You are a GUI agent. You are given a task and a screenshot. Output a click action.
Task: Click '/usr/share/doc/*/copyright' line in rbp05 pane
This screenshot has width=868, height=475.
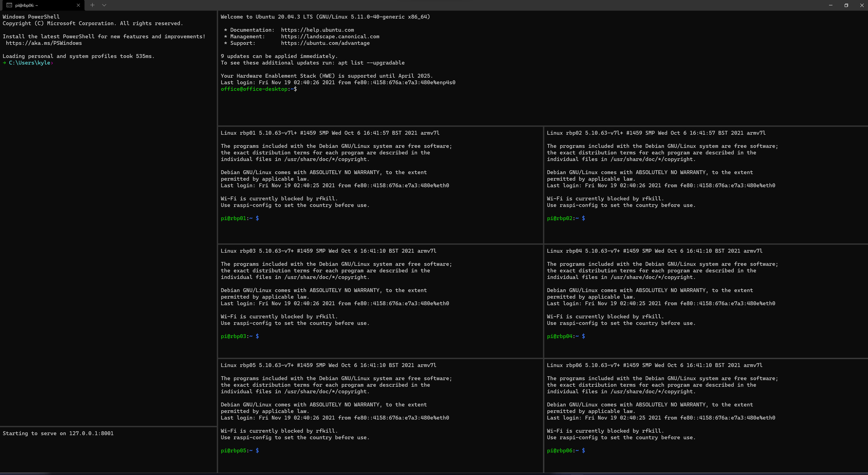pyautogui.click(x=295, y=391)
